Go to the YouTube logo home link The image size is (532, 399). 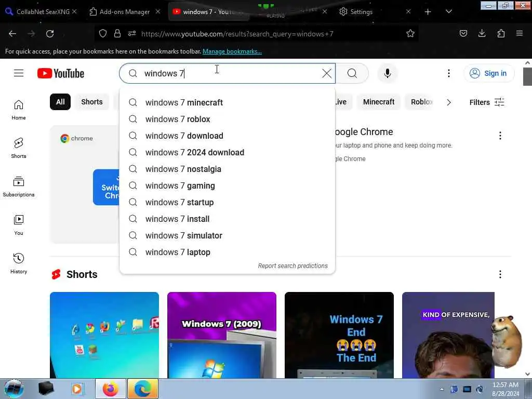click(61, 73)
